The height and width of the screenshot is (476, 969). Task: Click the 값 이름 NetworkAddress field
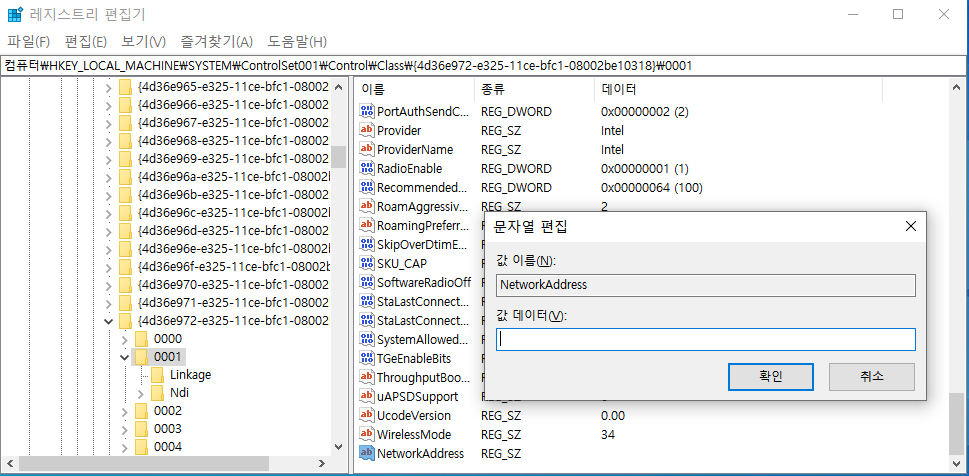click(706, 285)
